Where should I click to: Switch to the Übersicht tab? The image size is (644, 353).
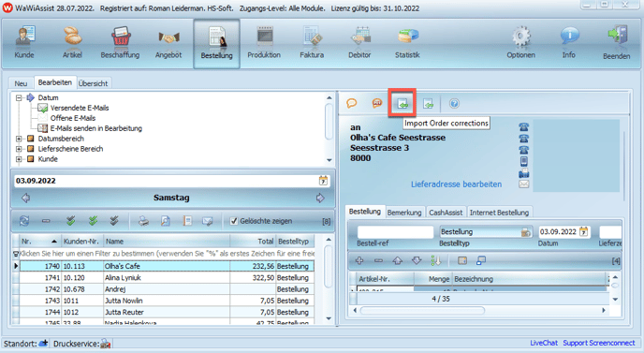(x=94, y=83)
